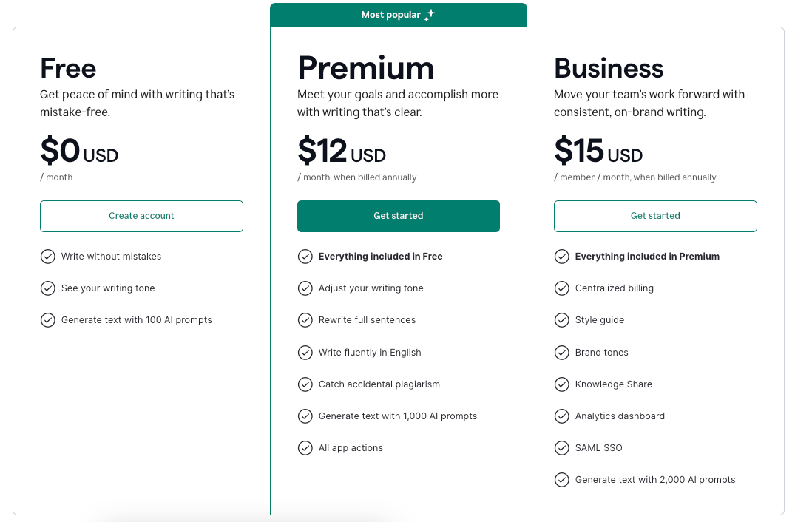Click the sparkle icon in Most popular banner
The width and height of the screenshot is (812, 522).
[430, 14]
